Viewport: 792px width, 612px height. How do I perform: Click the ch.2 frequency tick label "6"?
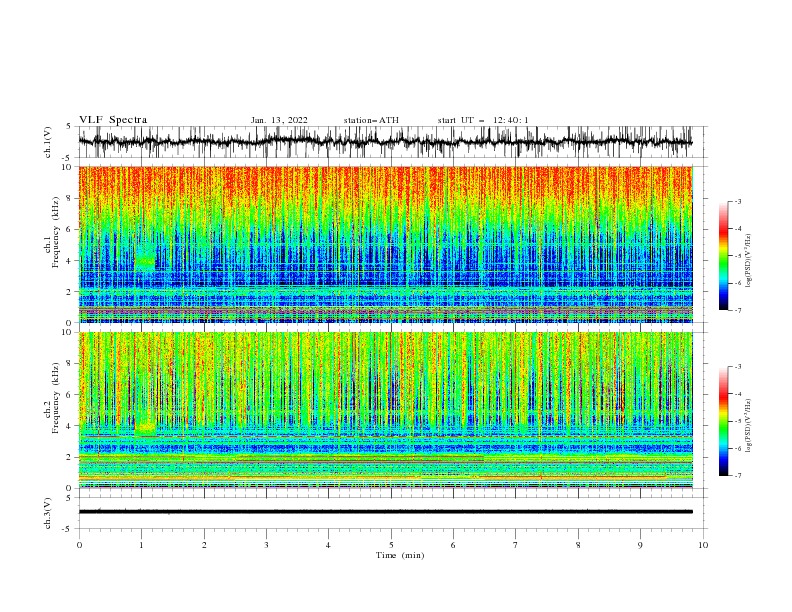[71, 395]
